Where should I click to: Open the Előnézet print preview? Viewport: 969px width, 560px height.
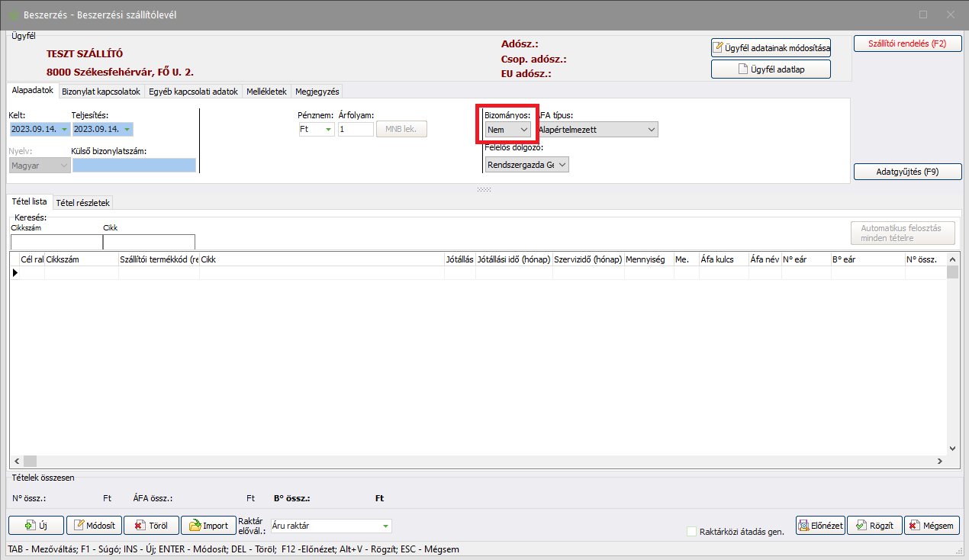pyautogui.click(x=820, y=526)
